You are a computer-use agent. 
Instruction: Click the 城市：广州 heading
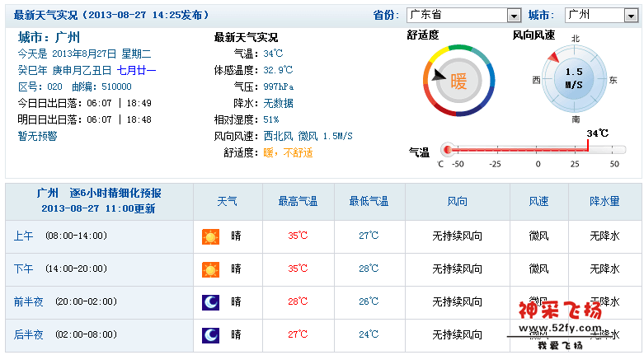click(49, 37)
